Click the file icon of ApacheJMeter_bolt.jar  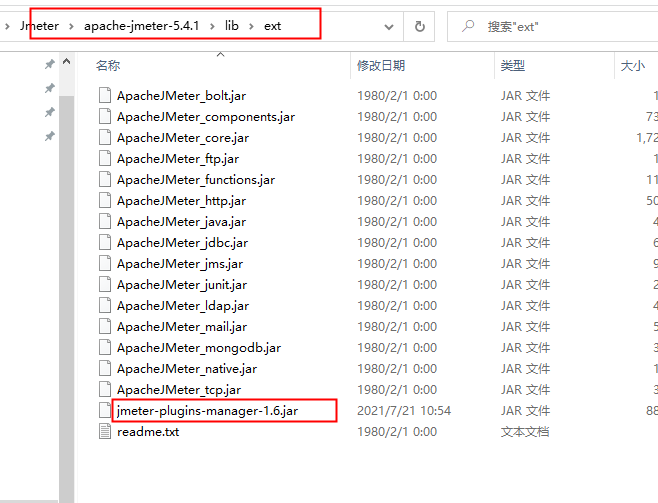pos(105,96)
